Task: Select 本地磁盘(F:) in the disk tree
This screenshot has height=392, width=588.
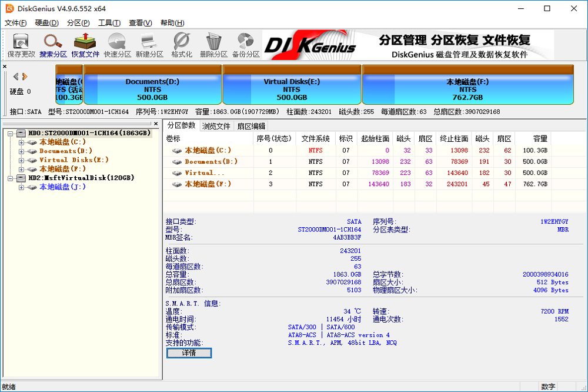Action: [x=63, y=169]
